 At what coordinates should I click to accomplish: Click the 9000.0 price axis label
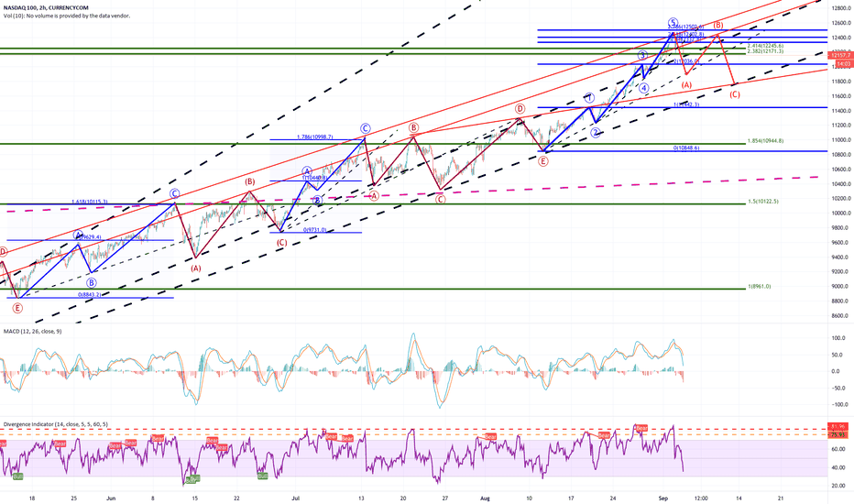pyautogui.click(x=841, y=286)
